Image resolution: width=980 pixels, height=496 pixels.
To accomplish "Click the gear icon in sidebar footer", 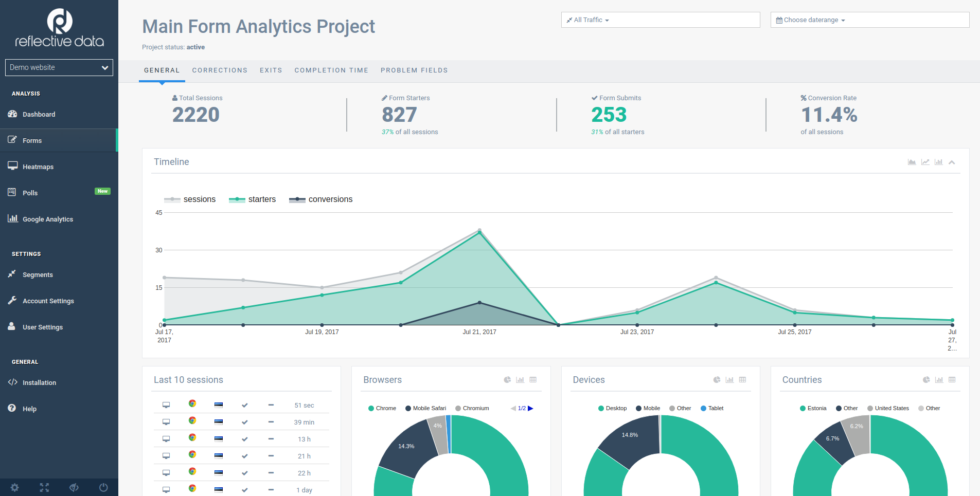I will click(x=14, y=487).
